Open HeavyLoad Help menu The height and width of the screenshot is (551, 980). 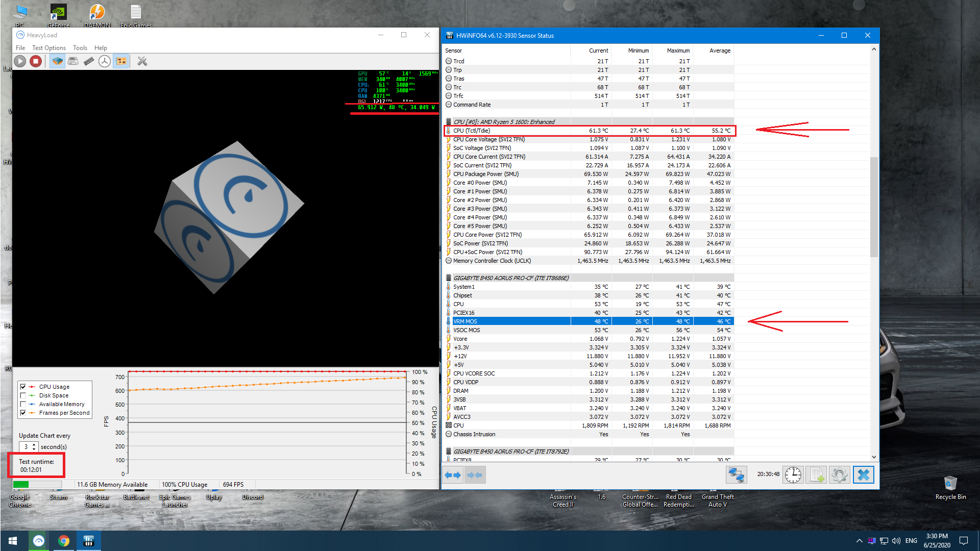point(101,48)
